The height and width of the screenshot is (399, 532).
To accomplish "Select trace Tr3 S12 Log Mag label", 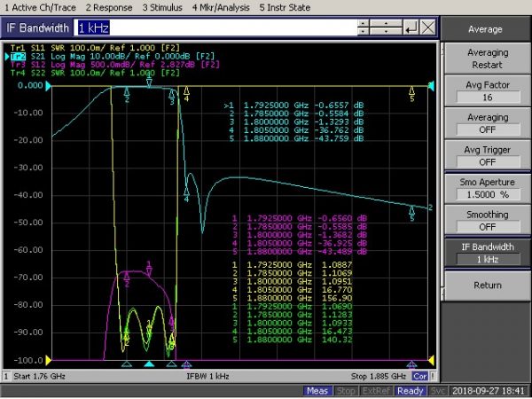I will (x=114, y=65).
